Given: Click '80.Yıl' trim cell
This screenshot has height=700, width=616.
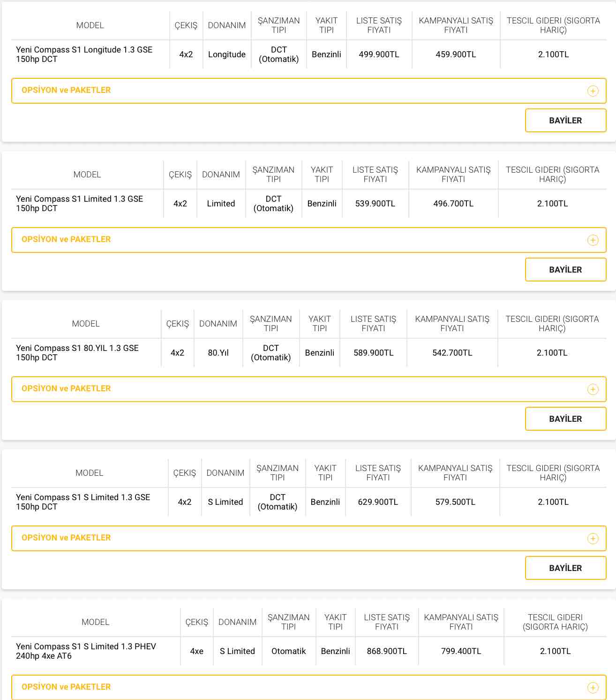Looking at the screenshot, I should tap(218, 353).
